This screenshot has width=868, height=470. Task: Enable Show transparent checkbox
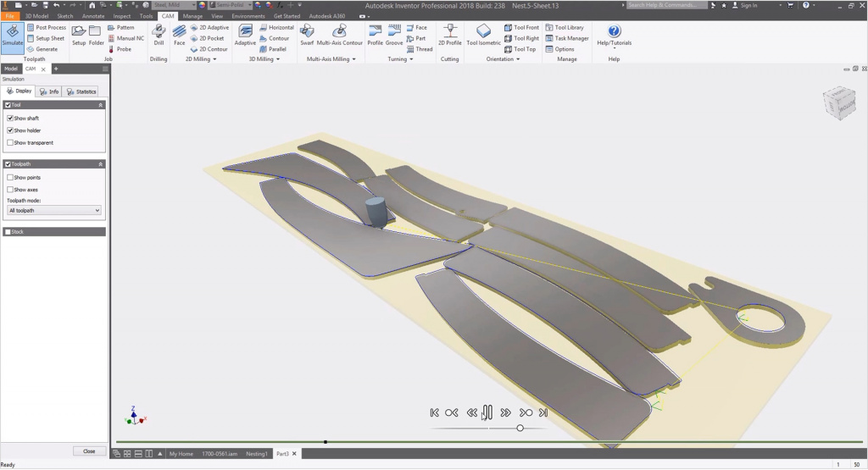(x=10, y=143)
